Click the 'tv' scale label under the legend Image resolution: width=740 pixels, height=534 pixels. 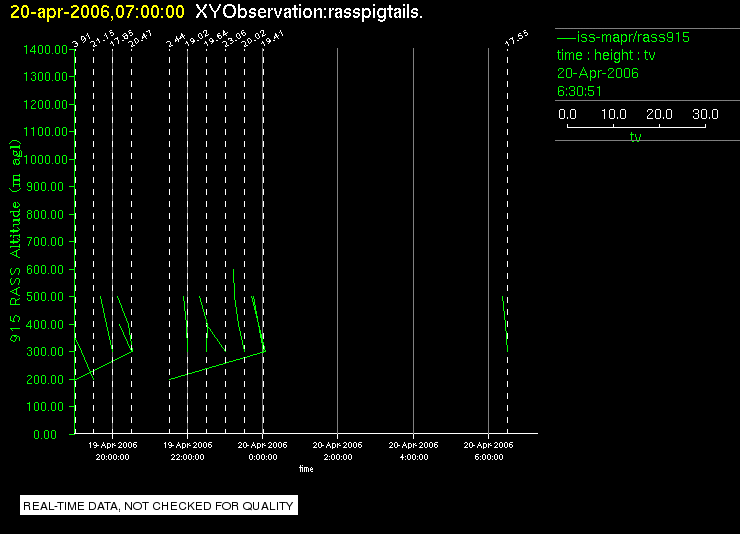pos(635,137)
